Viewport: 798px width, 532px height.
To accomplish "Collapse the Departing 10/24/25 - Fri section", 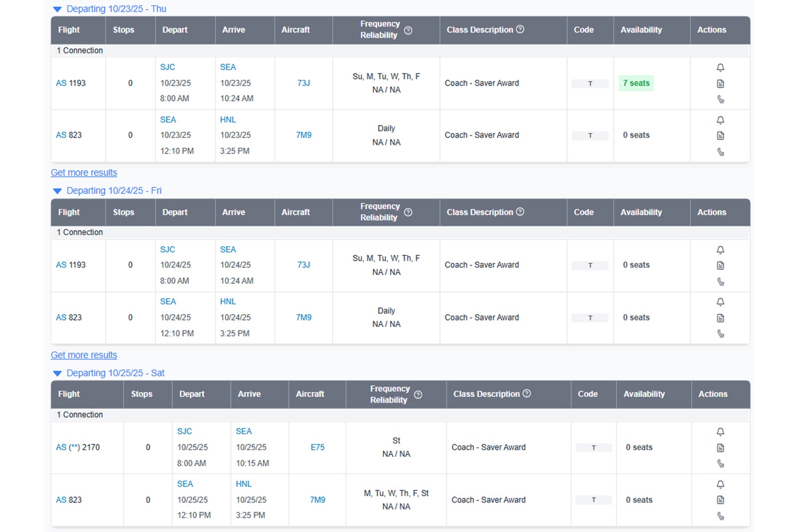I will click(x=57, y=191).
